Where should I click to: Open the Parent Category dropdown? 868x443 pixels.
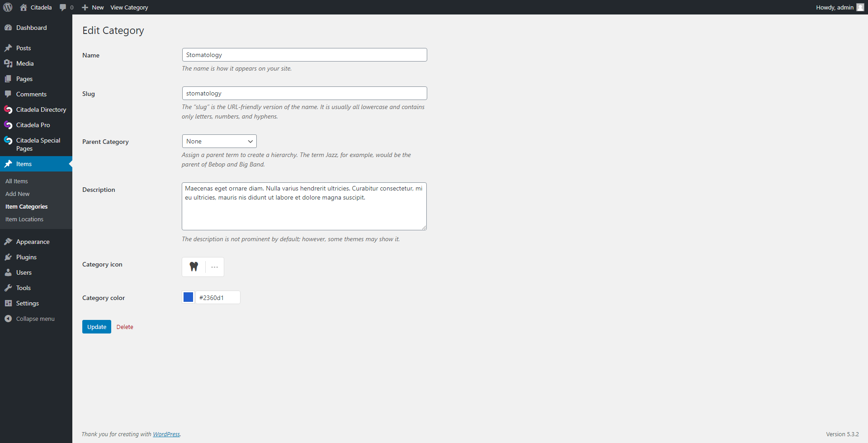tap(219, 141)
